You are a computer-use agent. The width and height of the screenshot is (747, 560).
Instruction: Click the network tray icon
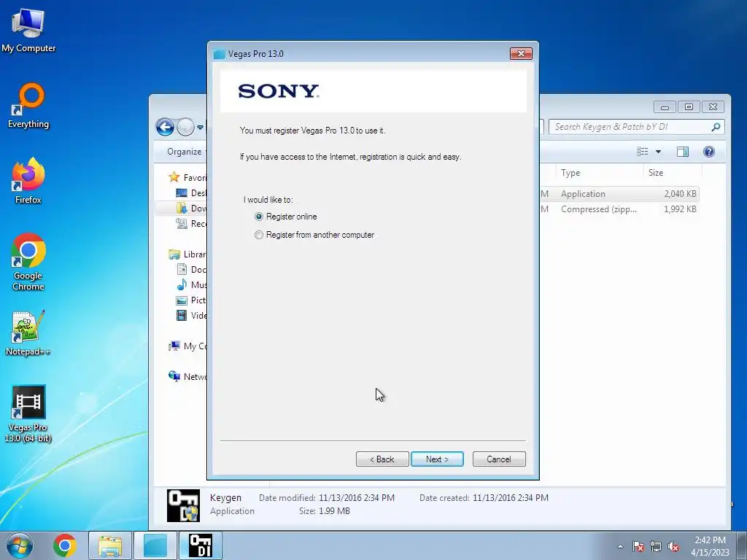[x=656, y=546]
